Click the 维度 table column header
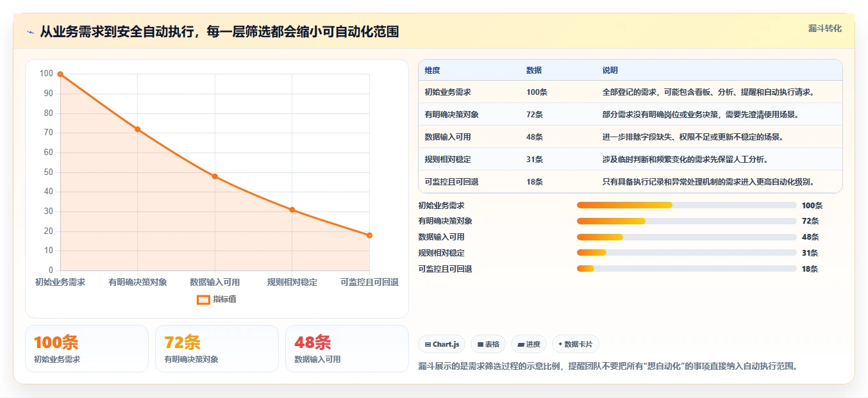Viewport: 868px width, 398px height. tap(433, 70)
